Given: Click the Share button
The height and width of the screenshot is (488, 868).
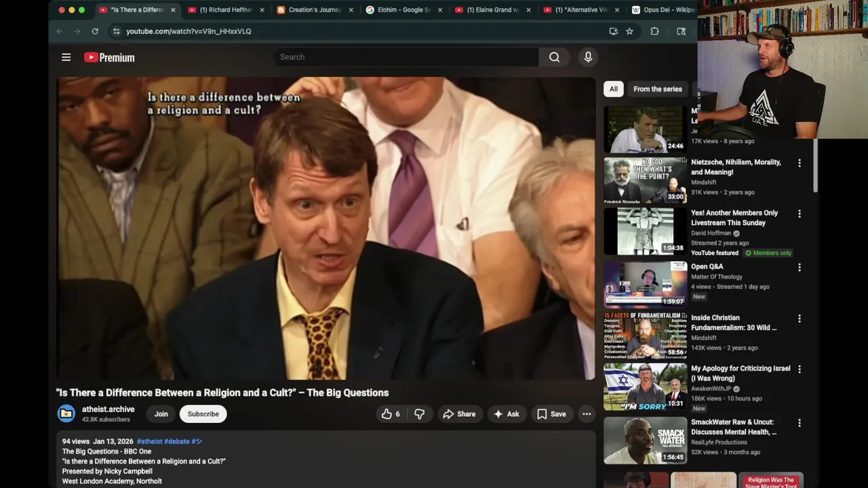Looking at the screenshot, I should (459, 414).
